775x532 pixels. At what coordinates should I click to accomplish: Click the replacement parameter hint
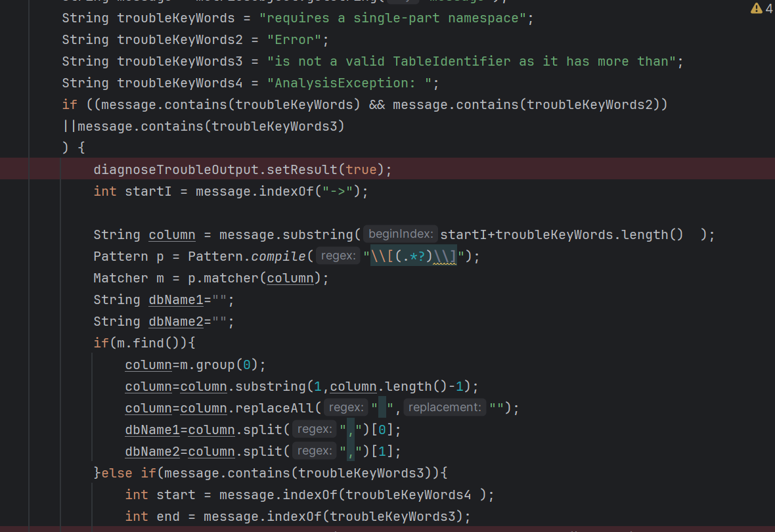tap(444, 408)
